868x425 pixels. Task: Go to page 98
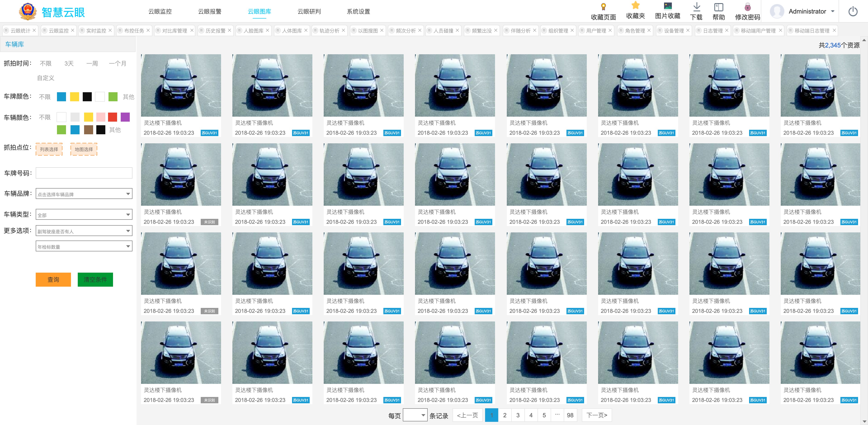[570, 415]
